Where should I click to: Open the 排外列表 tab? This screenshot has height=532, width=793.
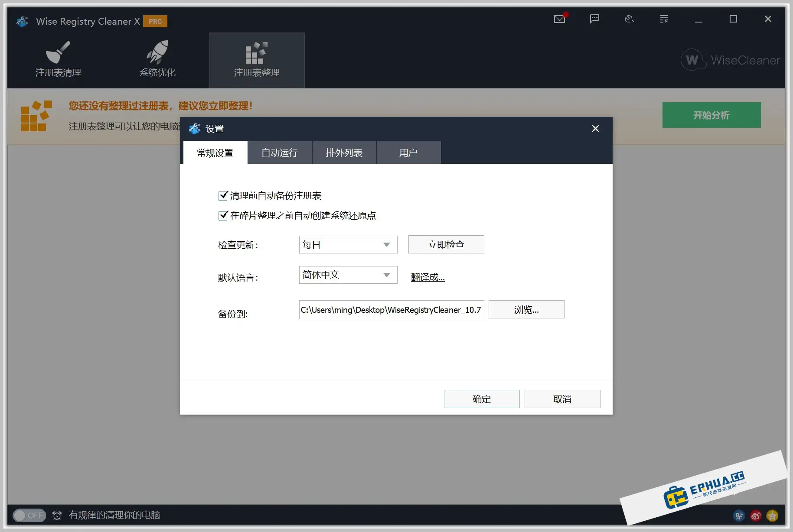pyautogui.click(x=344, y=152)
